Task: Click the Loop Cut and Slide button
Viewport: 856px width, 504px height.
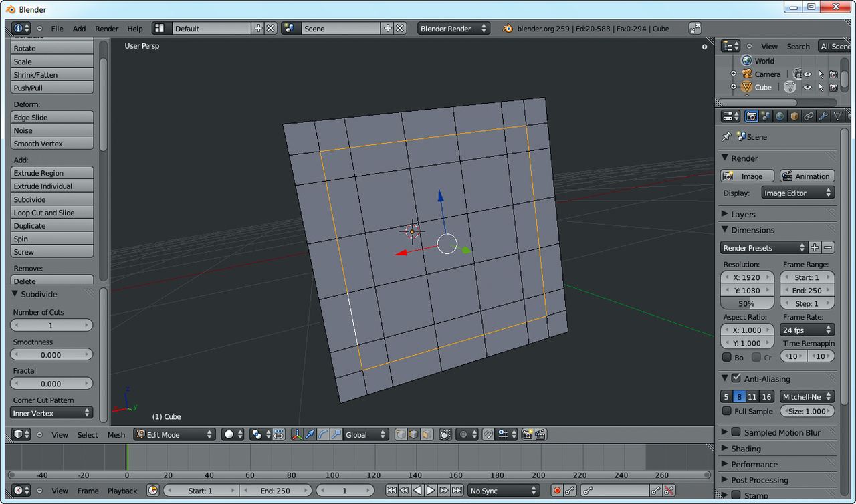Action: (52, 213)
